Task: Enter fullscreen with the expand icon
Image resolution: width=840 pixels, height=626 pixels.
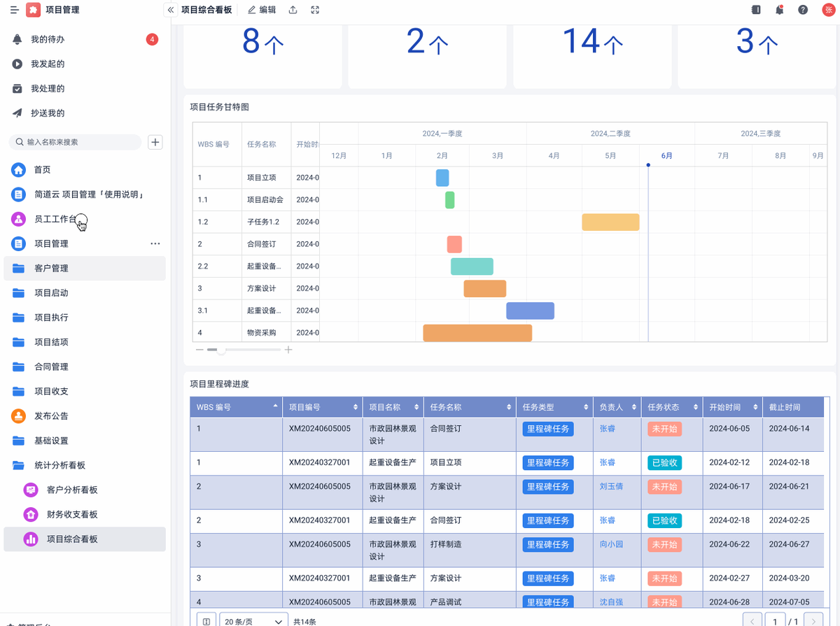Action: pos(315,10)
